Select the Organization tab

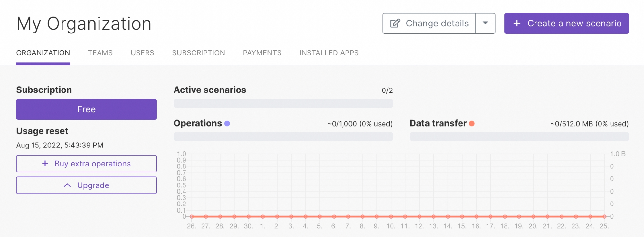pyautogui.click(x=43, y=53)
